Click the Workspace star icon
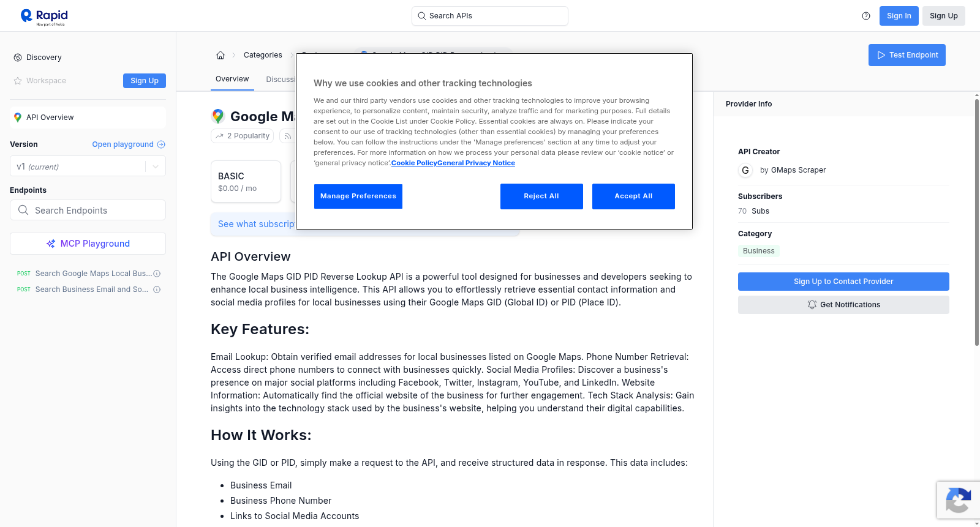980x527 pixels. click(x=18, y=81)
